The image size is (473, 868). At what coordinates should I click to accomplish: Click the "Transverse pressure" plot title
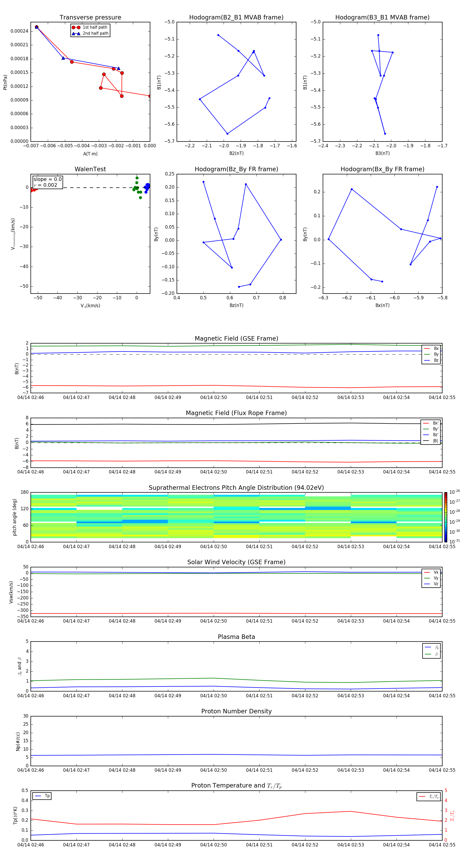tap(90, 18)
